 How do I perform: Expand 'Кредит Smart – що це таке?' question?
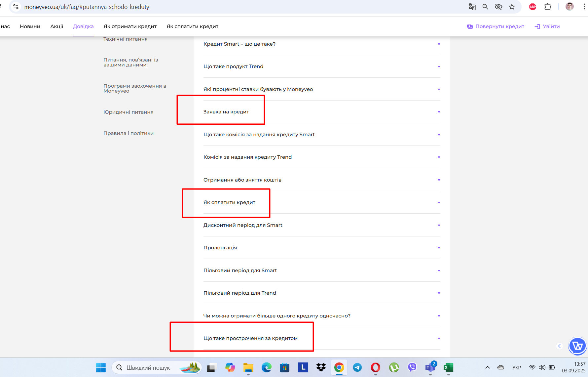pos(322,44)
